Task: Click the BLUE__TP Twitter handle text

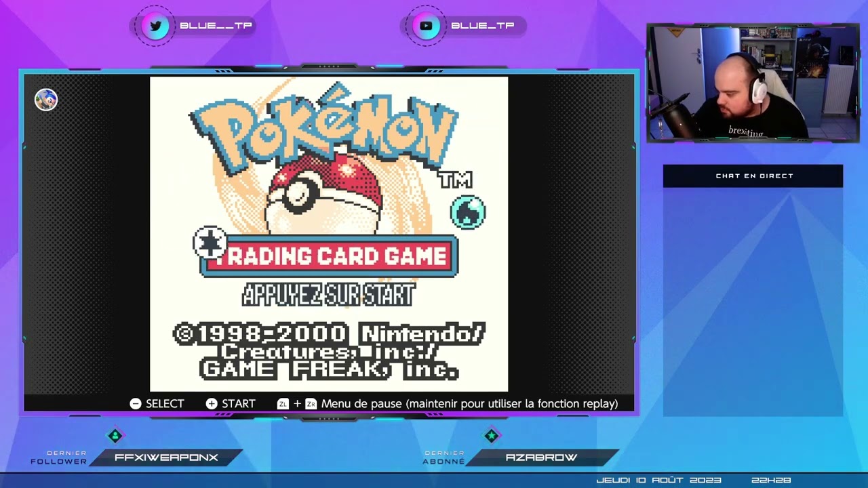Action: coord(216,26)
